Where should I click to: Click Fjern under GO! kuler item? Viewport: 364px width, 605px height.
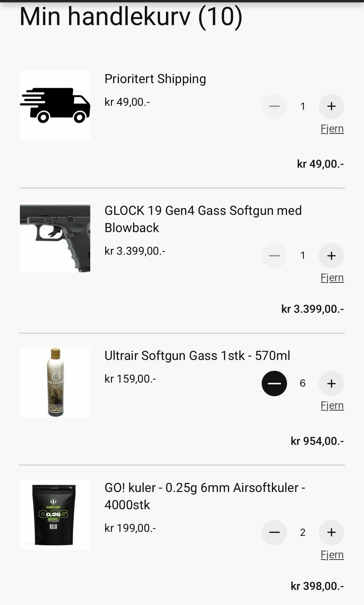(332, 555)
